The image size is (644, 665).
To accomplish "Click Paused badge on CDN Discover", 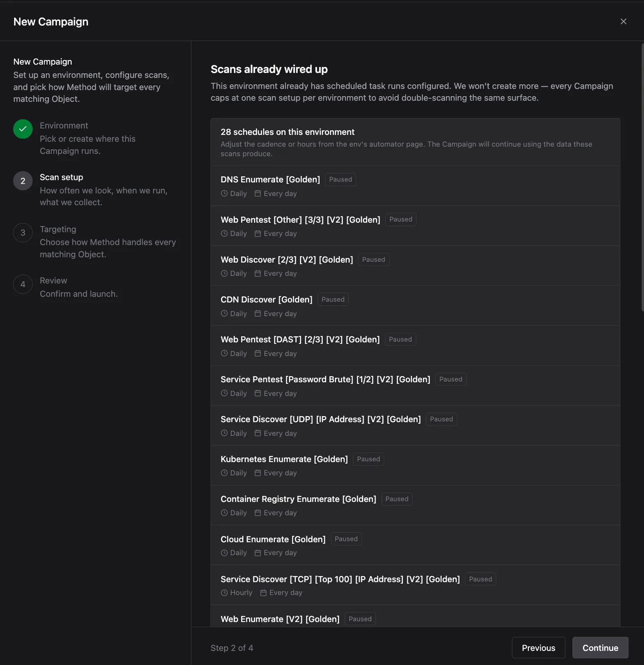I will [333, 299].
